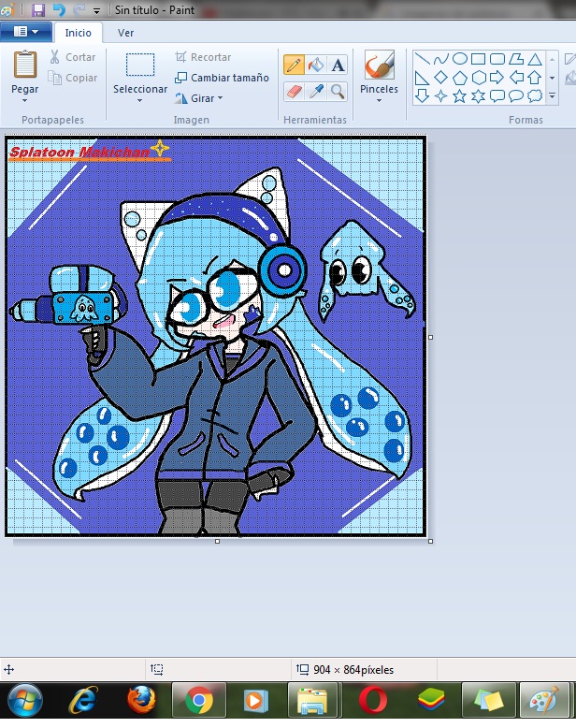Image resolution: width=576 pixels, height=728 pixels.
Task: Undo the last action in the title bar
Action: pos(59,9)
